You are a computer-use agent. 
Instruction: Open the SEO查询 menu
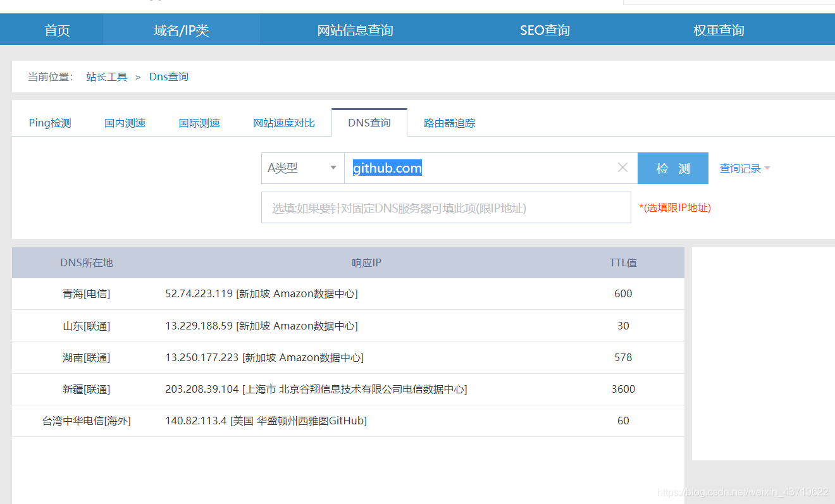(545, 29)
